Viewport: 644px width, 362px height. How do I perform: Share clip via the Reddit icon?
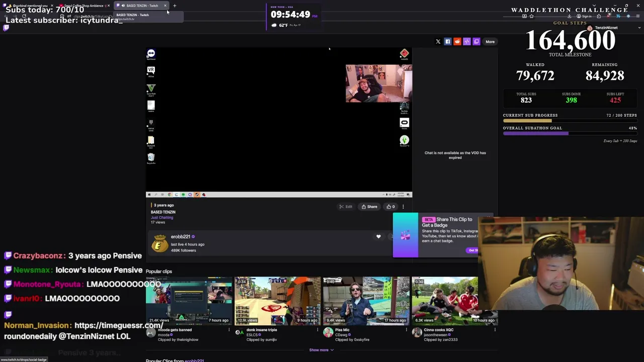tap(457, 42)
